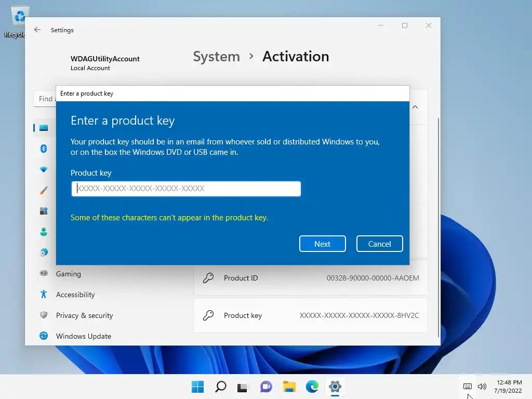Screen dimensions: 532x399
Task: Select Windows Update in the sidebar
Action: 84,336
